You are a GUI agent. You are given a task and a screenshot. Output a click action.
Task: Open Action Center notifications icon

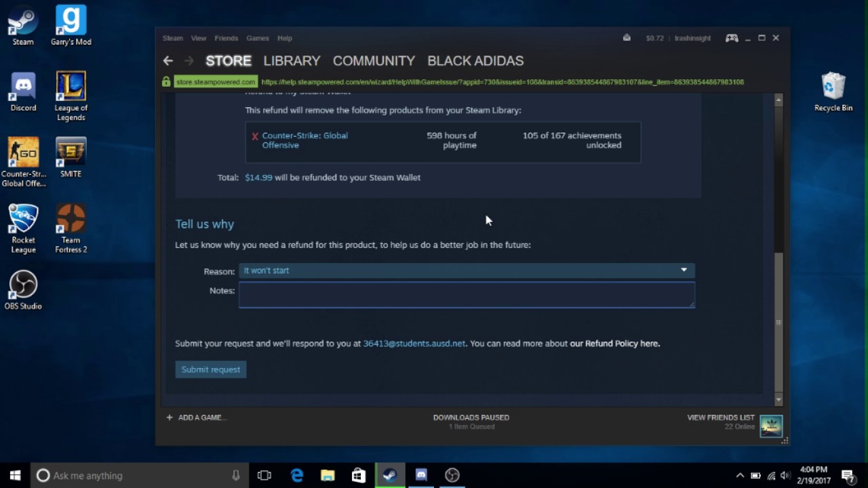point(848,475)
